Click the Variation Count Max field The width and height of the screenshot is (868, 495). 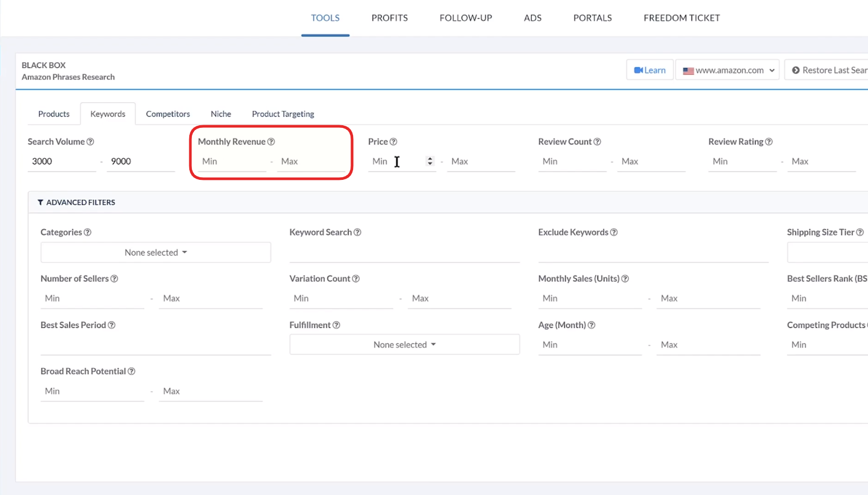[459, 299]
